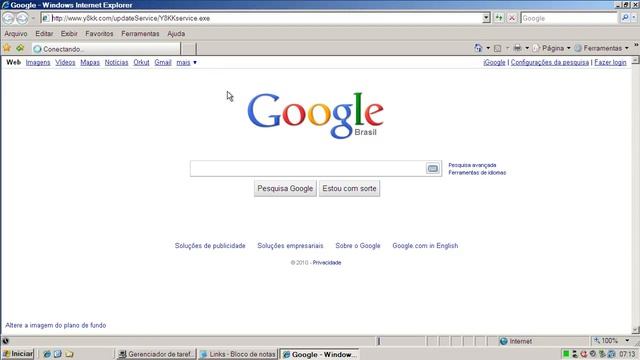Switch to Links - Bloco de notas taskbar button
Image resolution: width=640 pixels, height=360 pixels.
click(x=238, y=354)
